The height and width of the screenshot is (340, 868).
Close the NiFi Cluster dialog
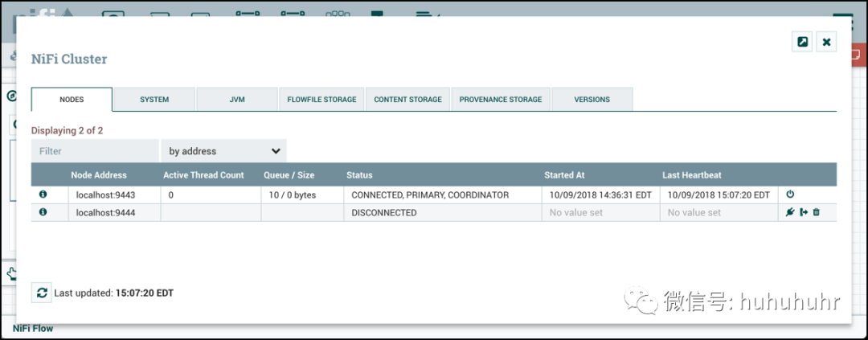click(x=826, y=42)
